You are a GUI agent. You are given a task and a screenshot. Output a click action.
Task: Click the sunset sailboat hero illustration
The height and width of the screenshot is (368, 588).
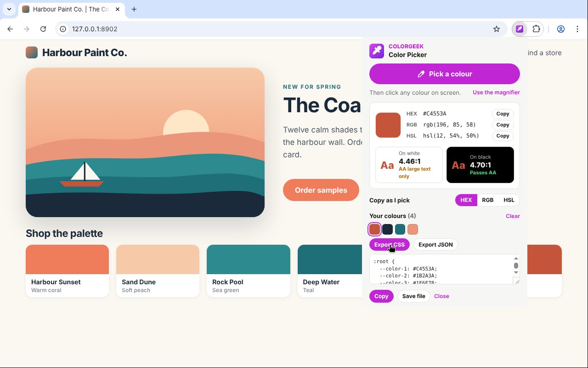pos(145,143)
